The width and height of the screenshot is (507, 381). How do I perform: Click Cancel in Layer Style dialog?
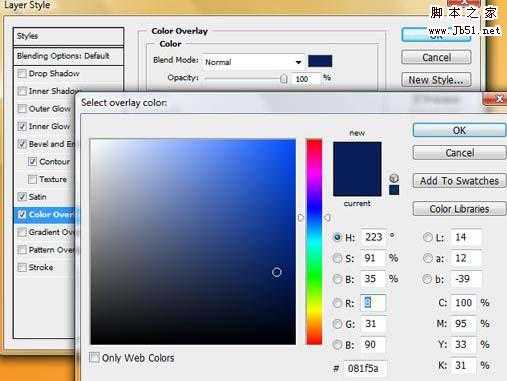pos(436,57)
